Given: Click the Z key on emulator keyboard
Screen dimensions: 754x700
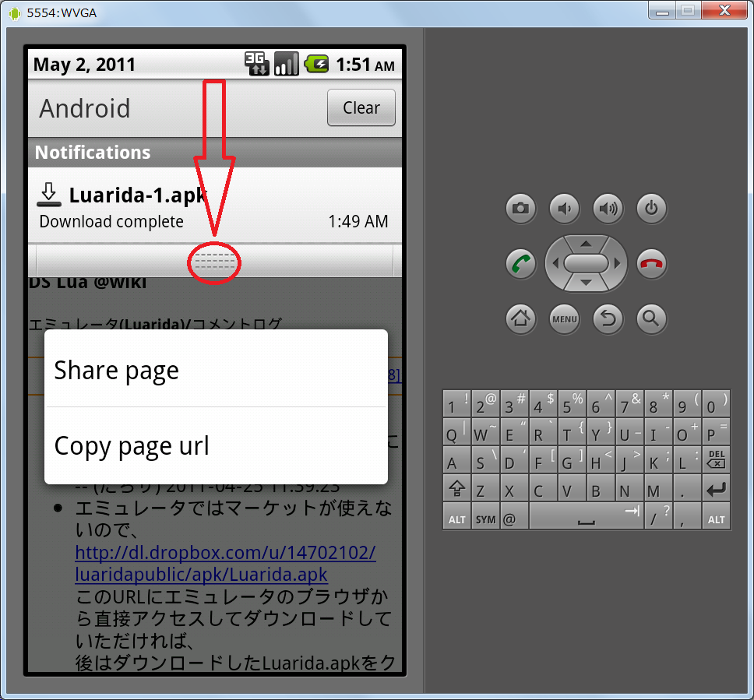Looking at the screenshot, I should pos(486,487).
